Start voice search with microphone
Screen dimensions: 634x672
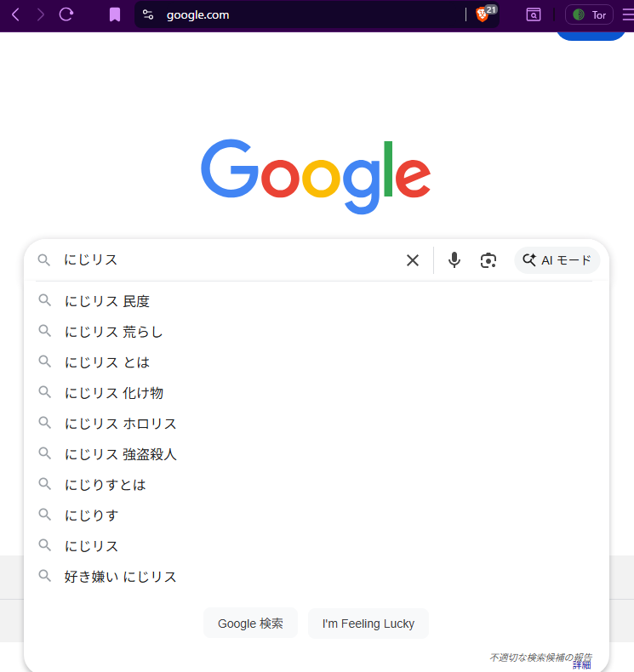coord(454,260)
